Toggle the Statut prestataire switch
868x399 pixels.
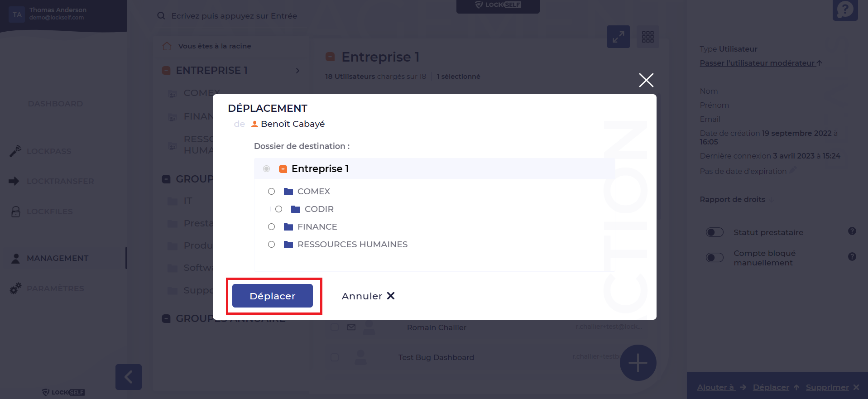point(715,232)
